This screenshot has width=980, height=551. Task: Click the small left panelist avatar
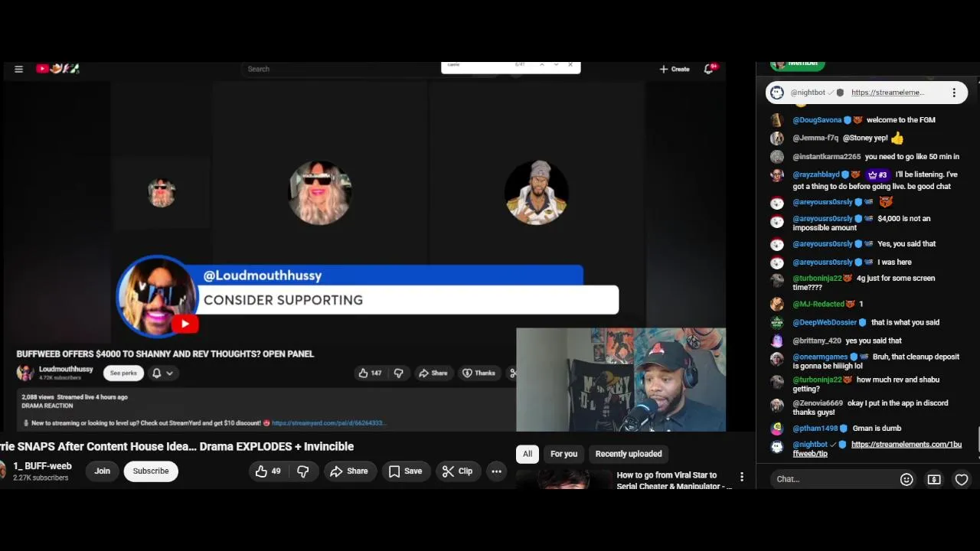162,192
